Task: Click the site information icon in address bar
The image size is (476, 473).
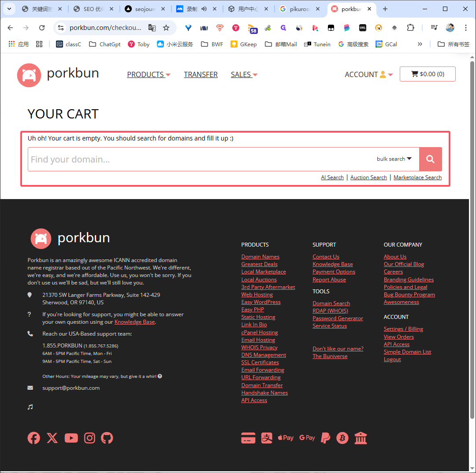Action: tap(61, 28)
